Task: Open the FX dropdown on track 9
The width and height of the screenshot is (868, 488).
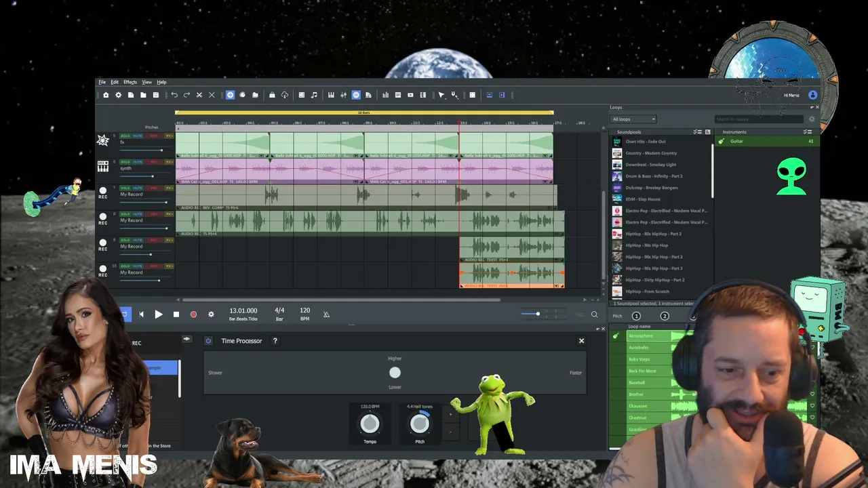Action: [x=170, y=240]
